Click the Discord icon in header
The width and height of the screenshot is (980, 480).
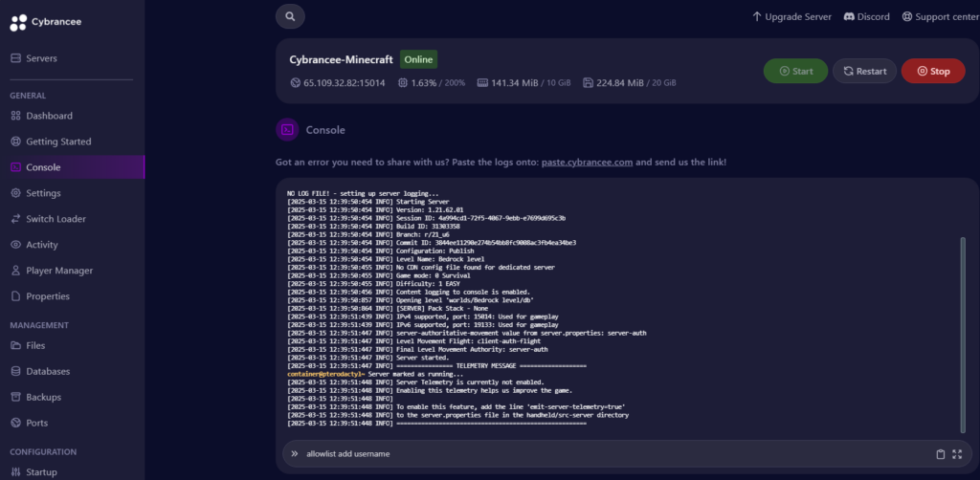point(850,17)
